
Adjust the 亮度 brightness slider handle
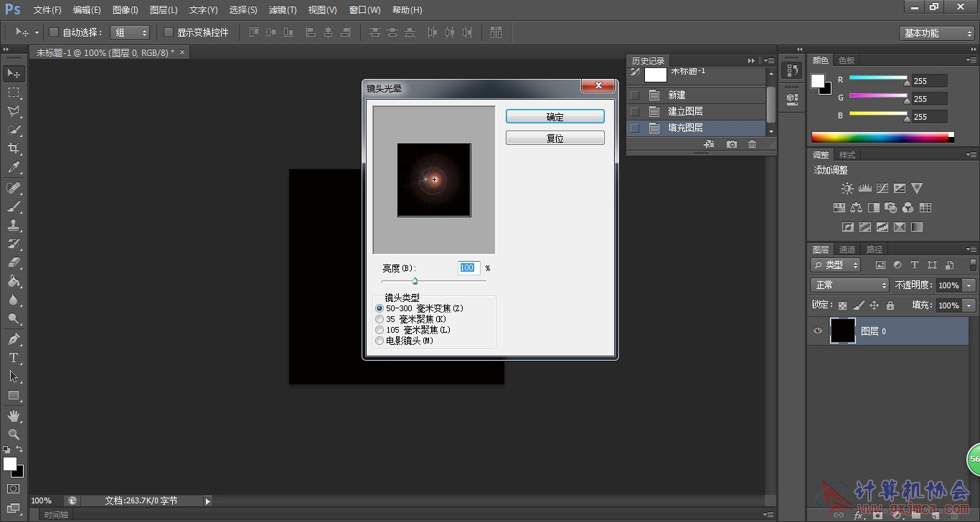point(415,281)
